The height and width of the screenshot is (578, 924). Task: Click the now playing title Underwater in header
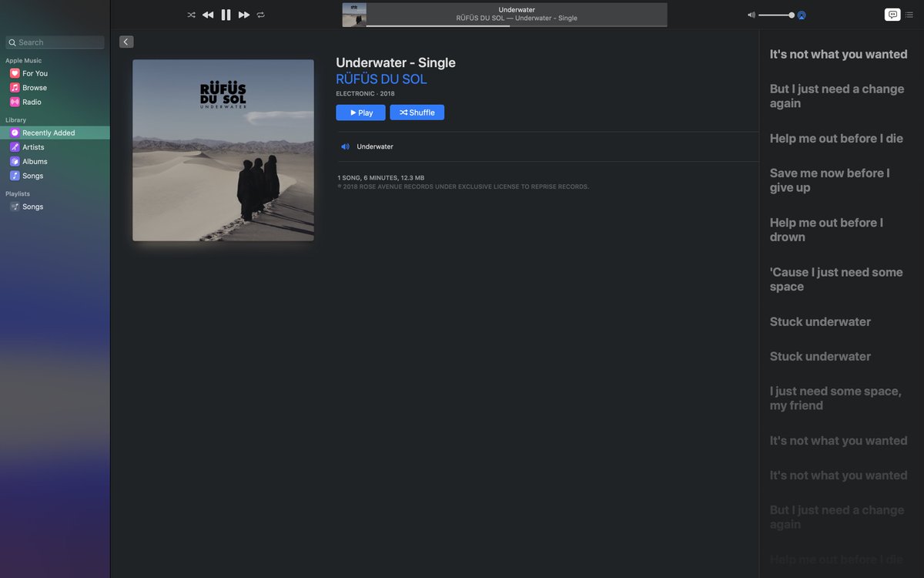(517, 9)
